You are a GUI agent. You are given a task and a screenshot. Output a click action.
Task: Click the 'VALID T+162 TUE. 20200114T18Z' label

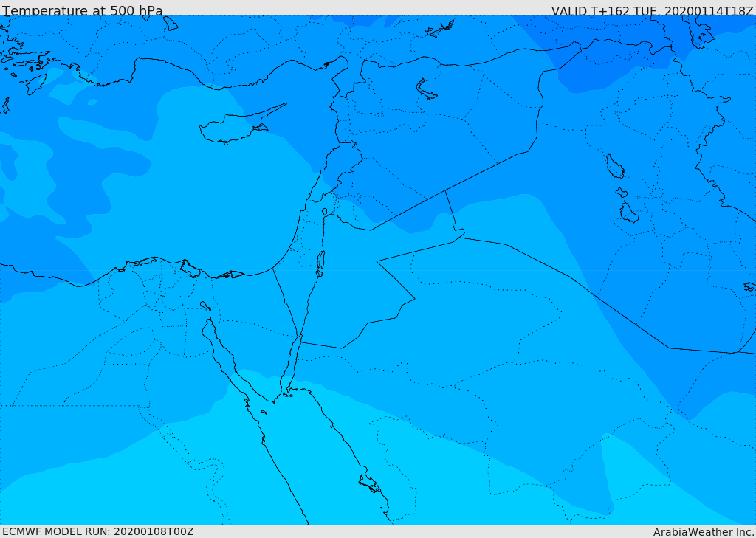pyautogui.click(x=653, y=10)
